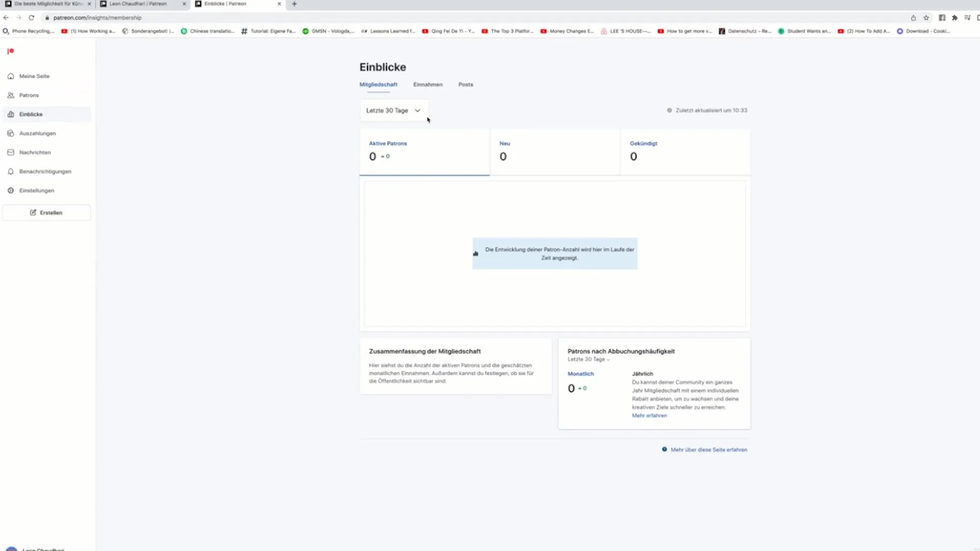Click the status dot beside Zuletzt aktualisiert

[669, 110]
